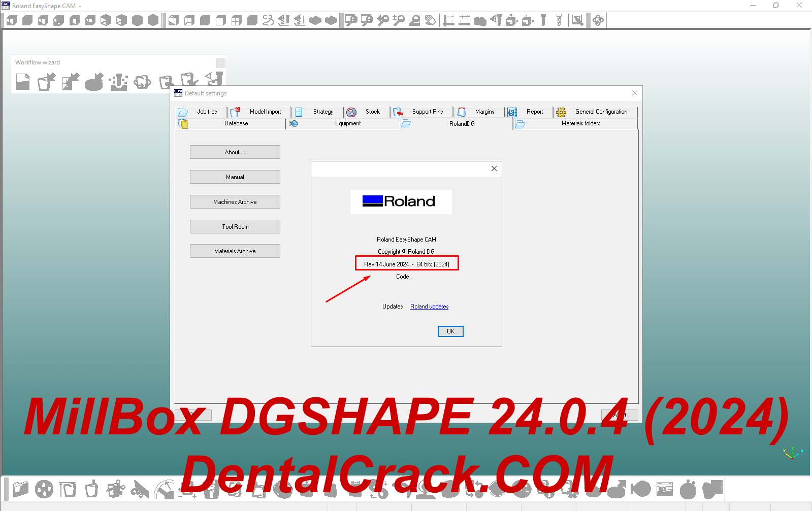Viewport: 812px width, 511px height.
Task: Click the tooth-with-arrow import icon in Workflow wizard
Action: 46,81
